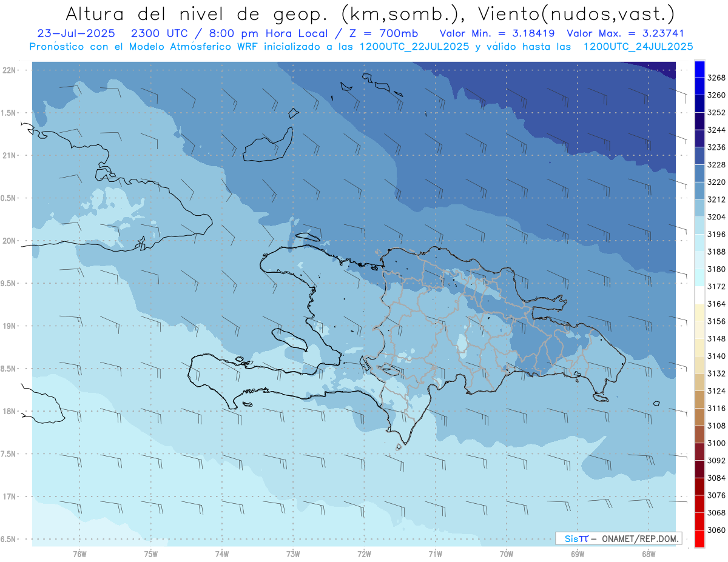Click 'Valor Min. = 3.18419'

click(497, 33)
